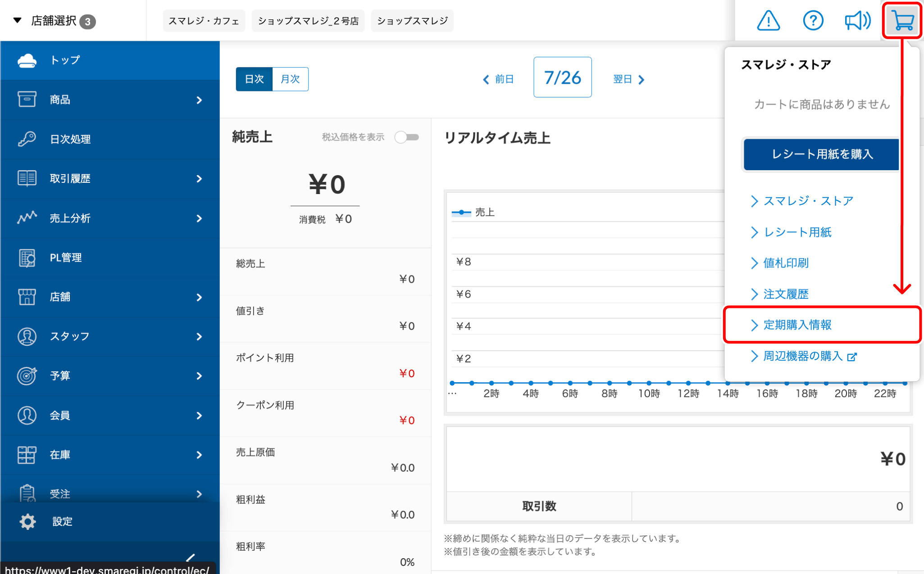Expand the 受注 submenu arrow
This screenshot has height=574, width=924.
click(x=199, y=494)
